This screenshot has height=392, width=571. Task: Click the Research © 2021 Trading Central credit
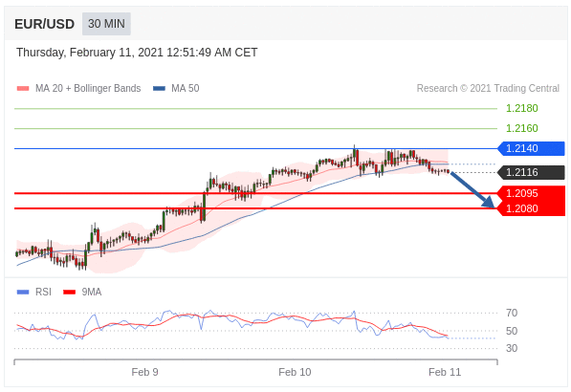[x=488, y=89]
